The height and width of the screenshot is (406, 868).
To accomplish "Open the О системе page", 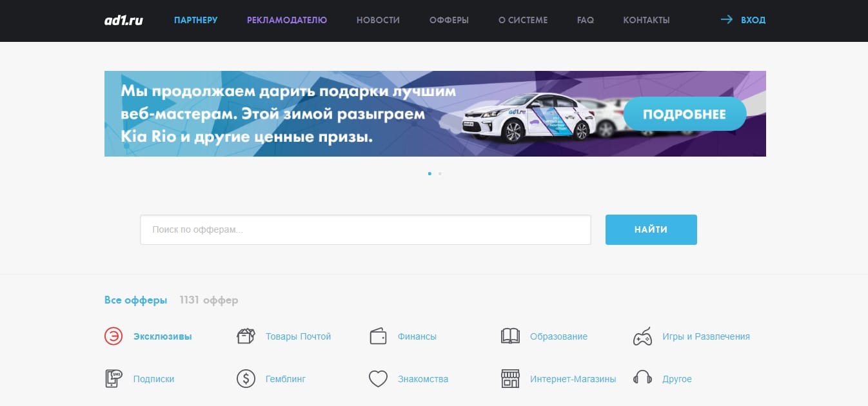I will 523,20.
